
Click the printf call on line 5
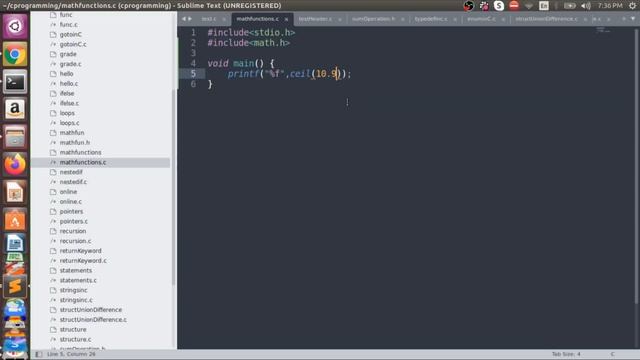point(243,74)
